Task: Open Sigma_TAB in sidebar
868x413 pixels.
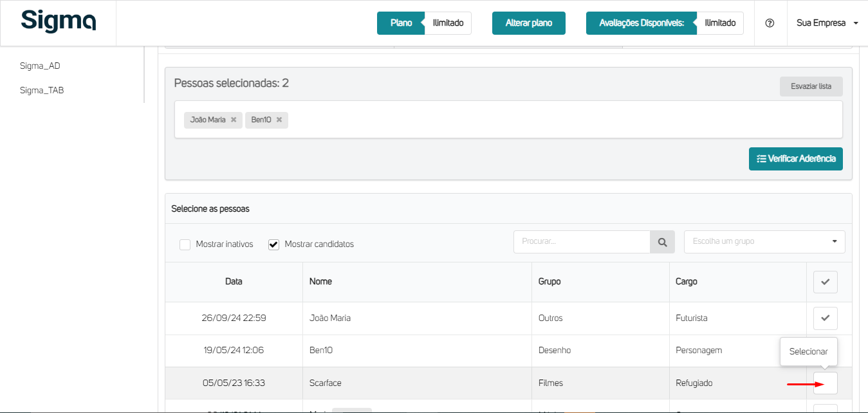Action: click(x=42, y=90)
